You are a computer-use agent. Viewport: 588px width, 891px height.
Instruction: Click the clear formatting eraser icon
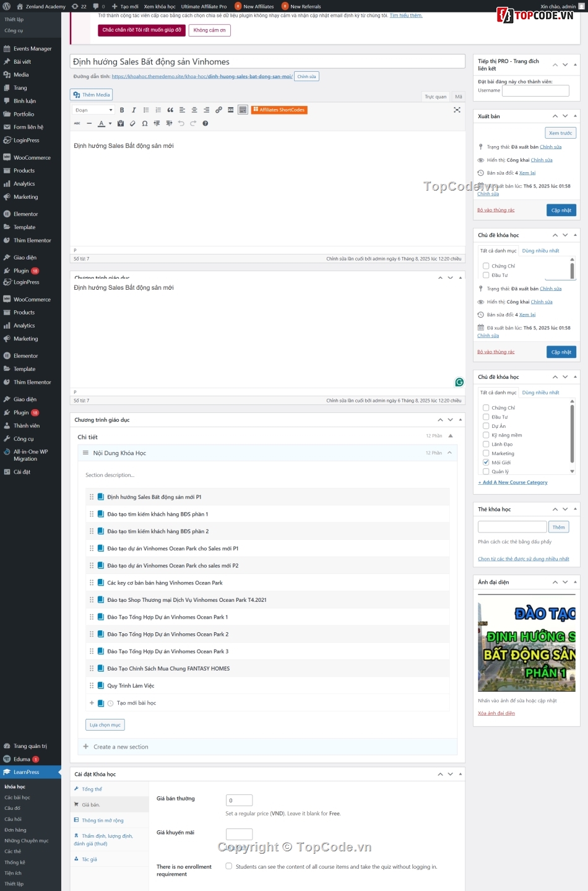(132, 123)
